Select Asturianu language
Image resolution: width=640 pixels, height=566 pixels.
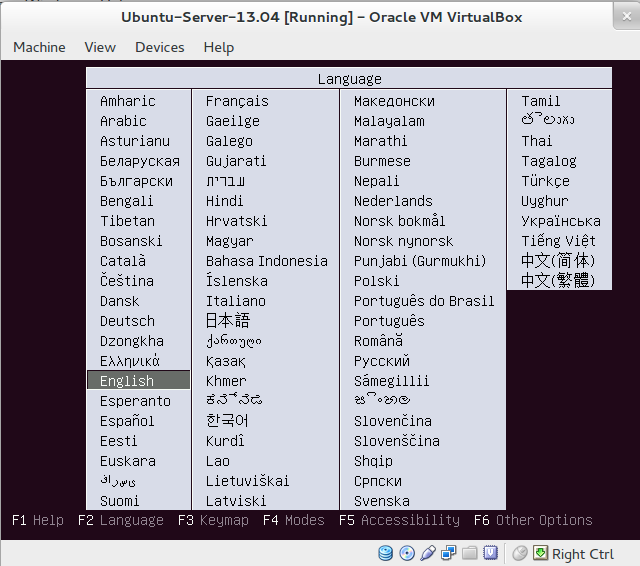coord(135,141)
